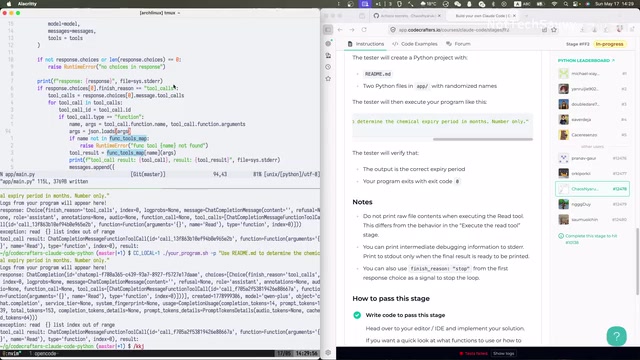
Task: Expand the Write code to pass this stage step
Action: [405, 315]
